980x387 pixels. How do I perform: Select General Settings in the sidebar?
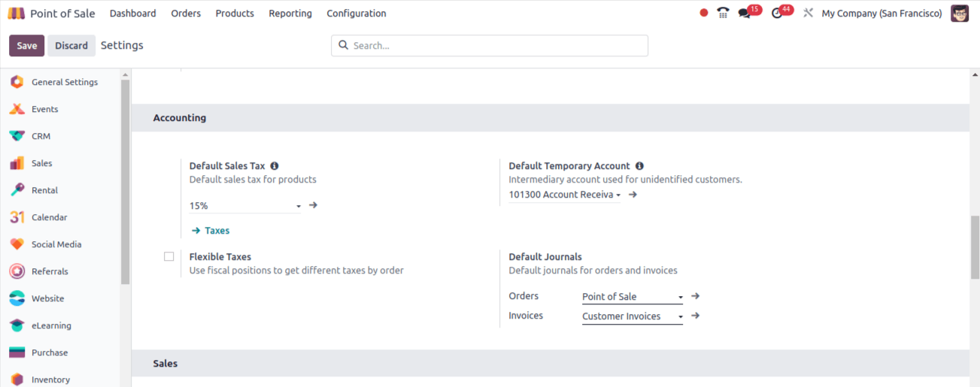(65, 82)
